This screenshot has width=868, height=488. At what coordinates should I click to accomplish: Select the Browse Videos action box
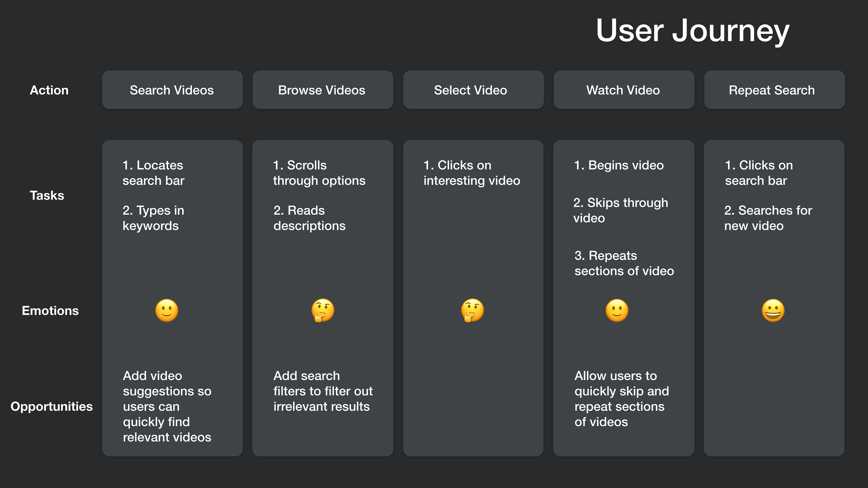[x=323, y=90]
